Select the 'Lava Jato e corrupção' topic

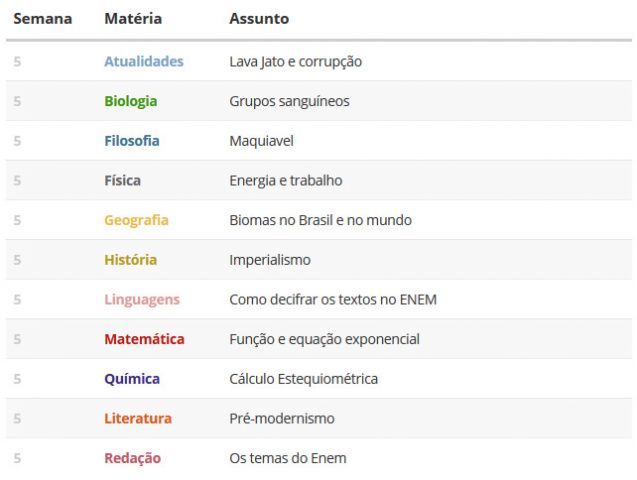(x=295, y=62)
